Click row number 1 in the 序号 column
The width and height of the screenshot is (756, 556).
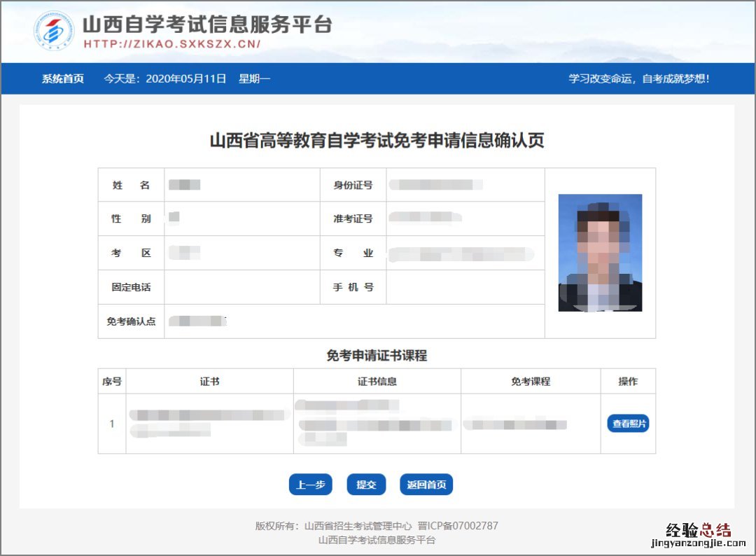pyautogui.click(x=112, y=424)
